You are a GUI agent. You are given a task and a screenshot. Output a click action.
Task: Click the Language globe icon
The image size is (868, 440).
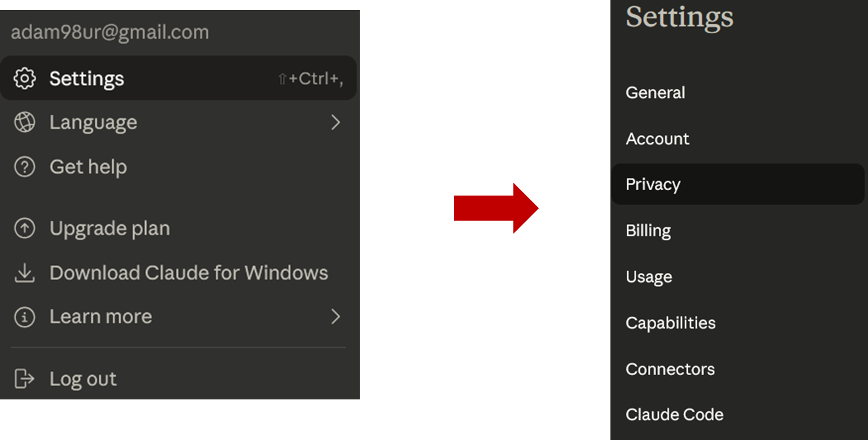pos(24,122)
